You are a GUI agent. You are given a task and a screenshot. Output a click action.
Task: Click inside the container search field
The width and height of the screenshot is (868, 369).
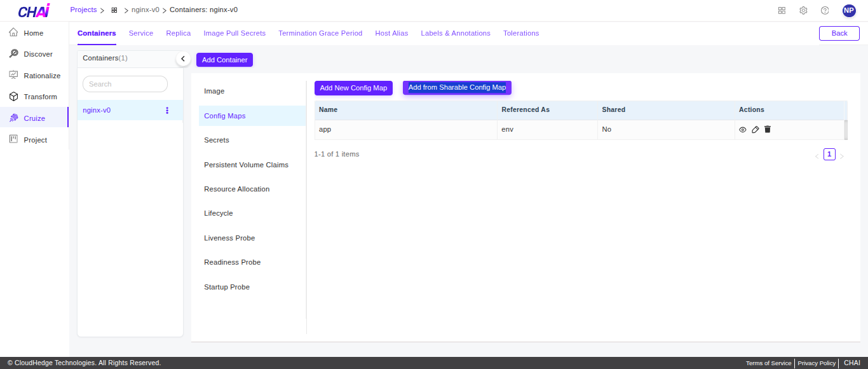(125, 83)
